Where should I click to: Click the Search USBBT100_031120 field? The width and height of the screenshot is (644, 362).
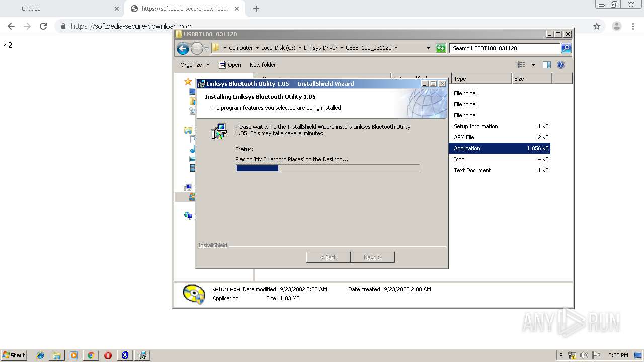[x=505, y=48]
